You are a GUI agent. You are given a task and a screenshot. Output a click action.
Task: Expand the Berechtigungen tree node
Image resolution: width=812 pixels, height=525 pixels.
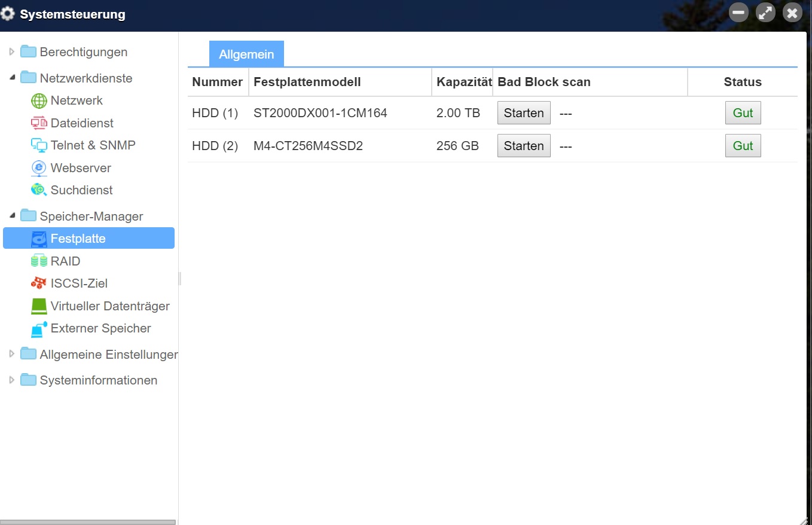[x=12, y=52]
